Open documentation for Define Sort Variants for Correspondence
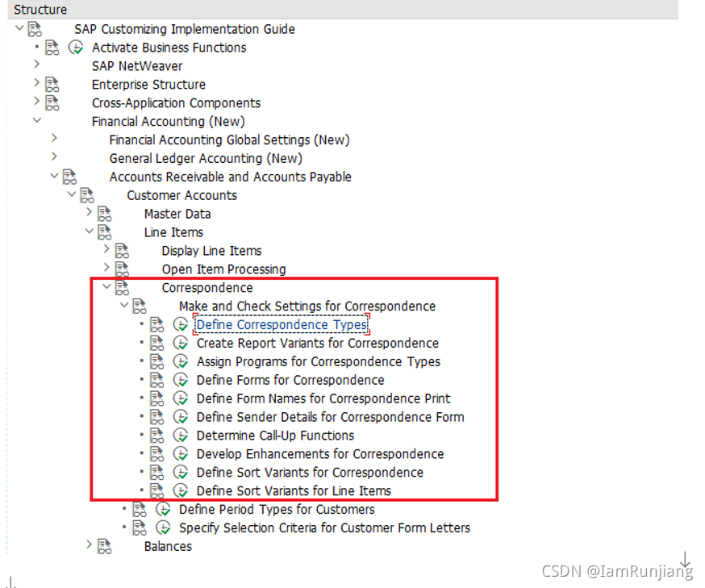This screenshot has height=588, width=705. [x=157, y=472]
